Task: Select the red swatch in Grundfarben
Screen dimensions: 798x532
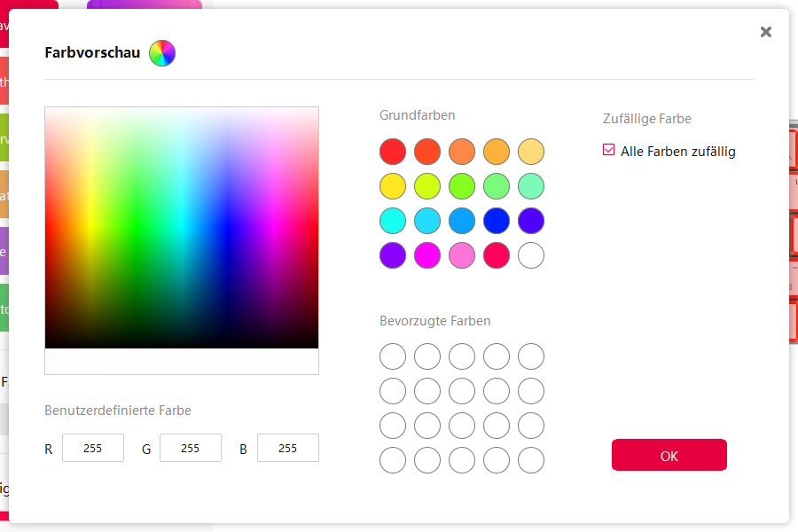Action: (393, 152)
